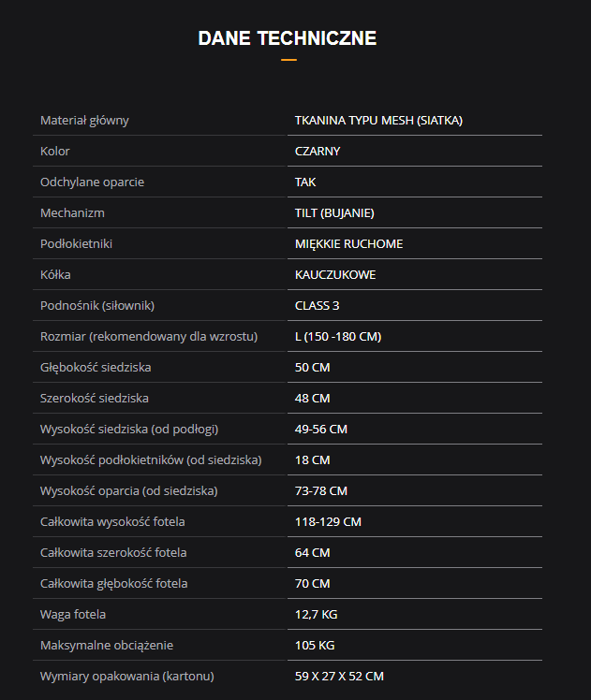Select the TILT (BUJANIE) mechanism value

click(334, 212)
